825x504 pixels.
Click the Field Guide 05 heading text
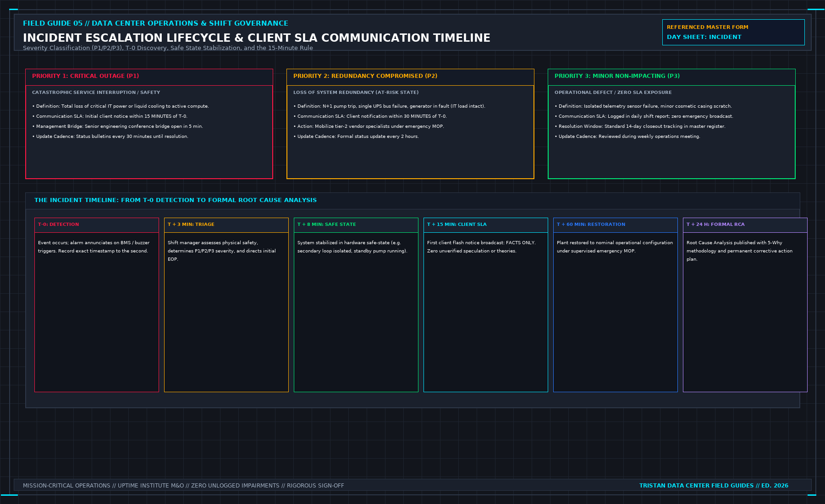coord(155,23)
